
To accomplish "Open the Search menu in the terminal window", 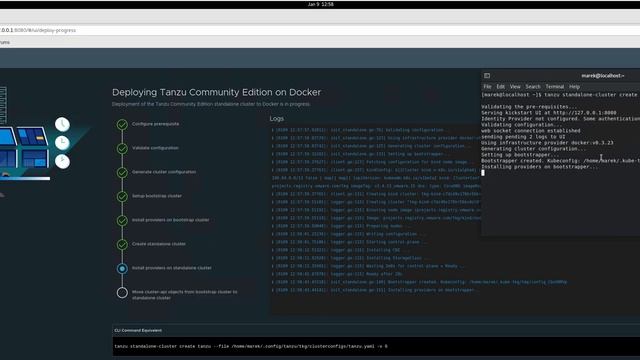I will tap(533, 87).
